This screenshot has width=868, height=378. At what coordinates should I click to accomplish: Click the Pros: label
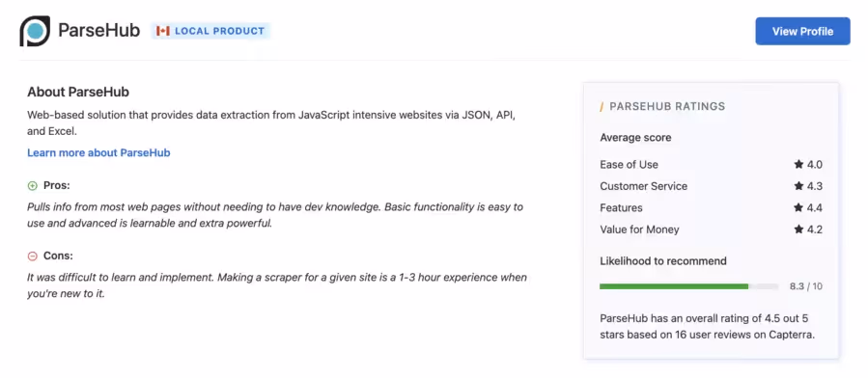coord(56,186)
